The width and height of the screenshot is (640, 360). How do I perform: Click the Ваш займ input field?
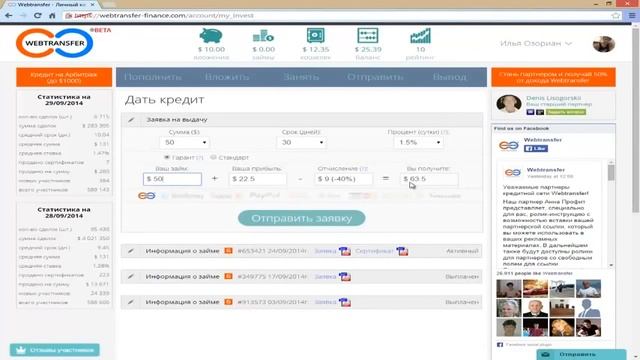(172, 179)
